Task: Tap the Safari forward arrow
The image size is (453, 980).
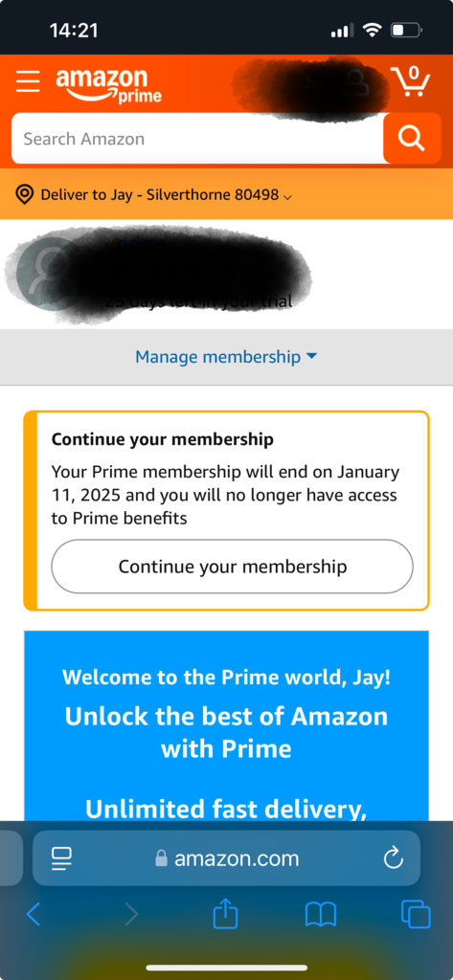Action: click(131, 915)
